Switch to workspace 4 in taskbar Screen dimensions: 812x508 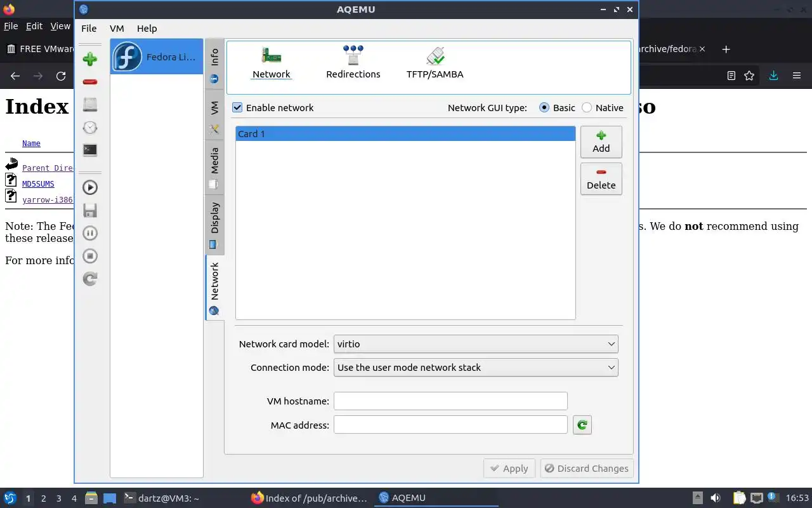[x=74, y=498]
